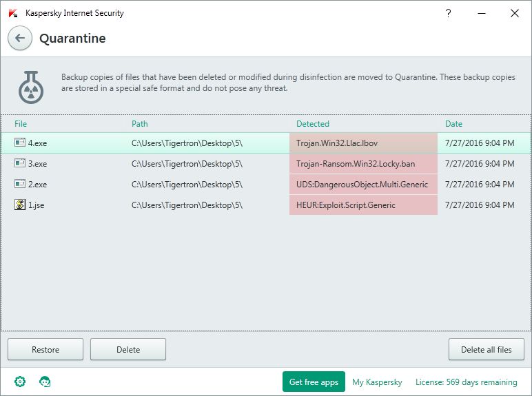This screenshot has width=532, height=396.
Task: Select the 1.jse file name
Action: [x=36, y=205]
